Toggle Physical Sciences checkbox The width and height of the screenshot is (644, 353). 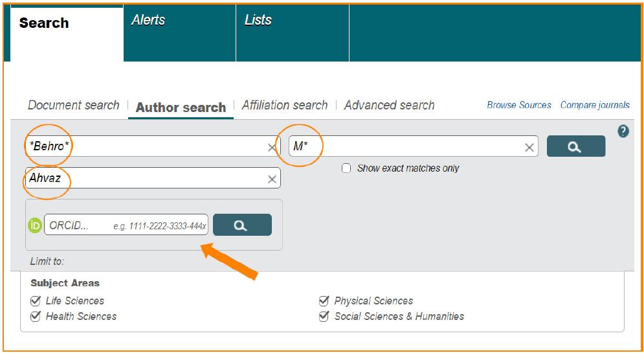[324, 301]
